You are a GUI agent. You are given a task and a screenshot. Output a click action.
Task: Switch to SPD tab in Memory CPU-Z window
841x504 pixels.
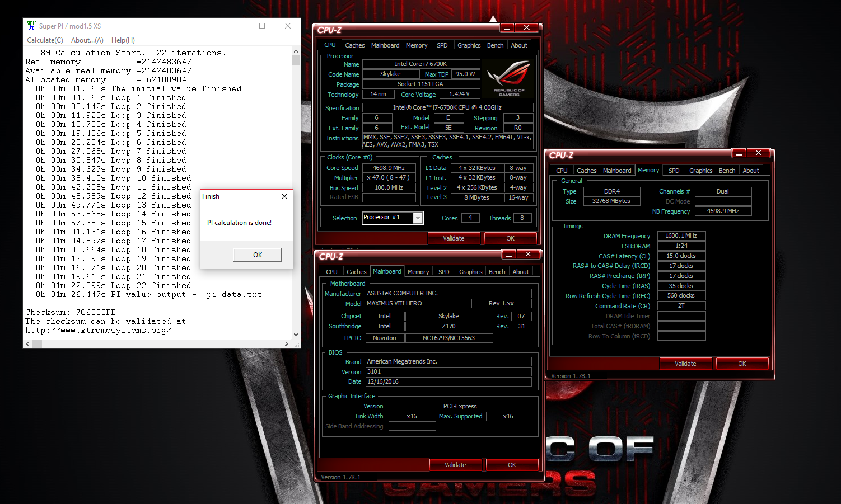tap(674, 171)
